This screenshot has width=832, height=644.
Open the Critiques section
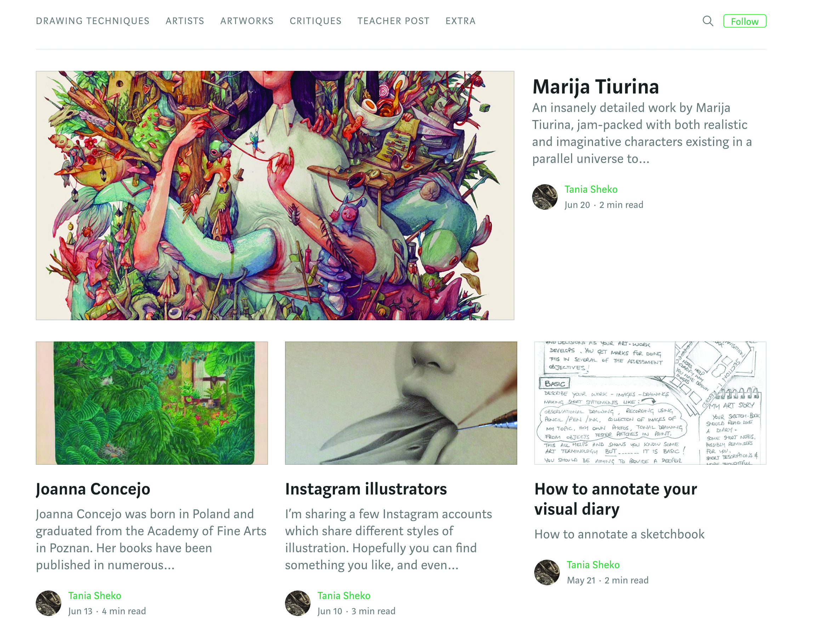coord(315,20)
